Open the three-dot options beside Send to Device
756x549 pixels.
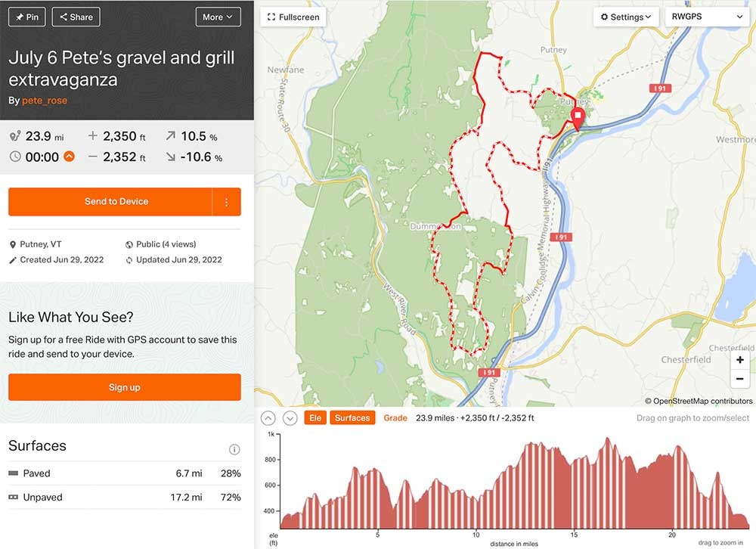pos(226,202)
